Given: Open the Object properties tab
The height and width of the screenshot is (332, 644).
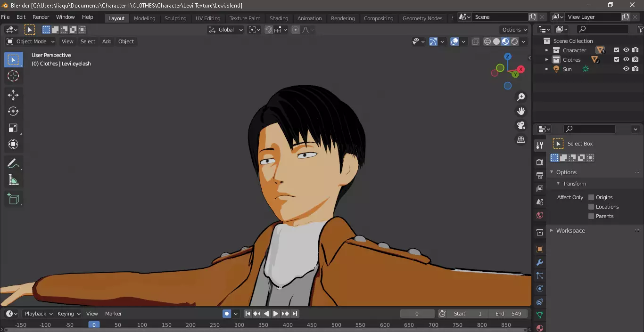Looking at the screenshot, I should pos(540,249).
